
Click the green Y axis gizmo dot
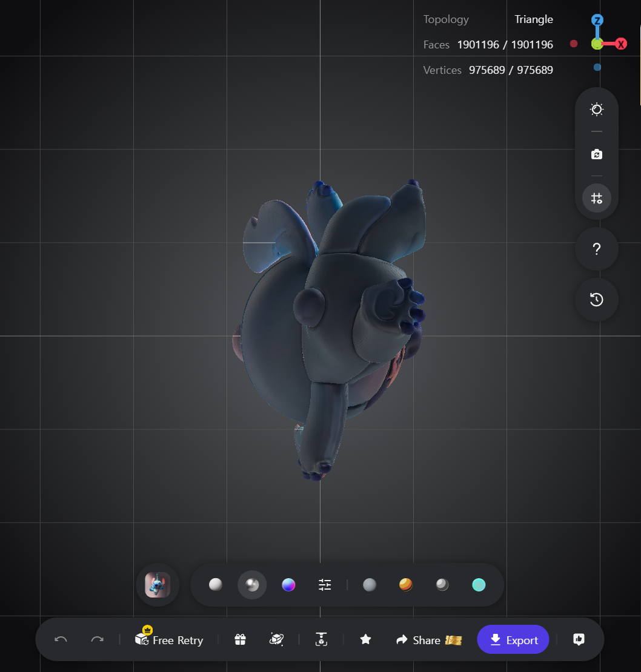tap(597, 44)
